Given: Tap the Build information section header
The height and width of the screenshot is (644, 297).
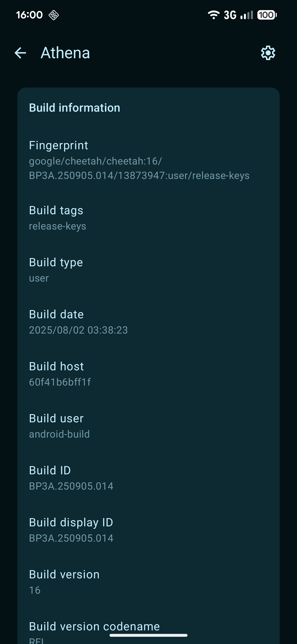Looking at the screenshot, I should [x=74, y=108].
